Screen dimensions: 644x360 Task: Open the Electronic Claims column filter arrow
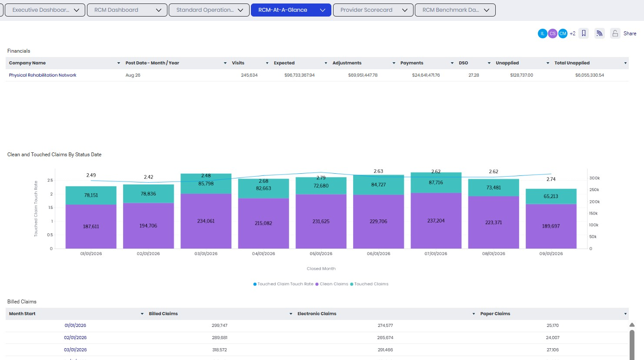pos(474,314)
